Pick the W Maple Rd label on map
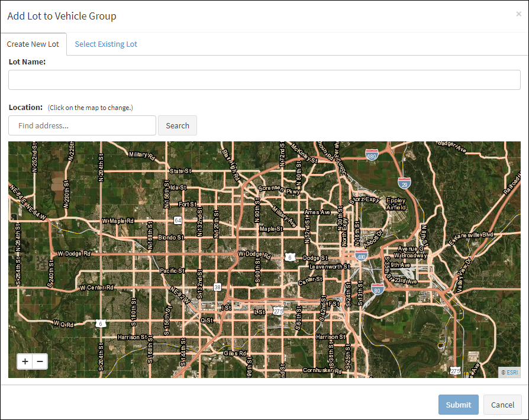Screen dimensions: 529x420 tap(118, 221)
